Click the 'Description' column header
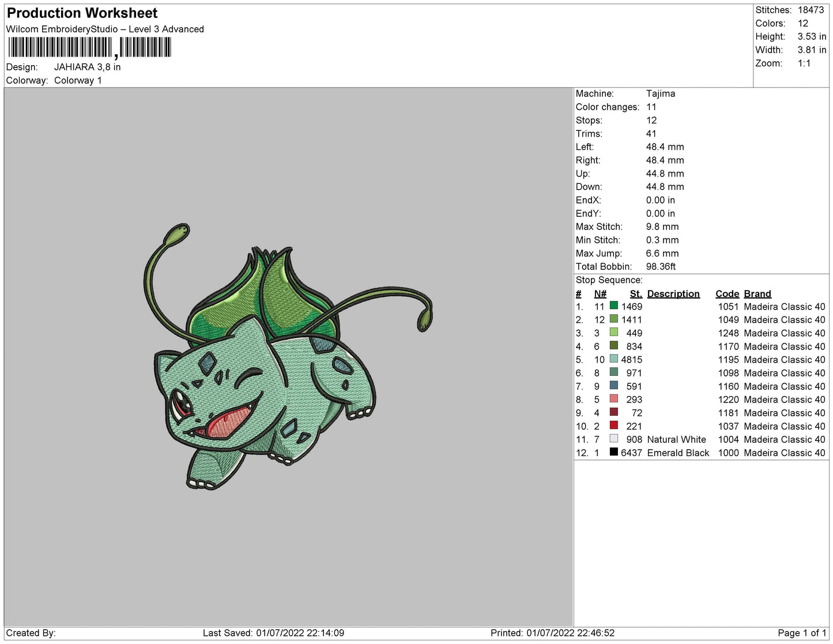The width and height of the screenshot is (833, 644). [673, 293]
